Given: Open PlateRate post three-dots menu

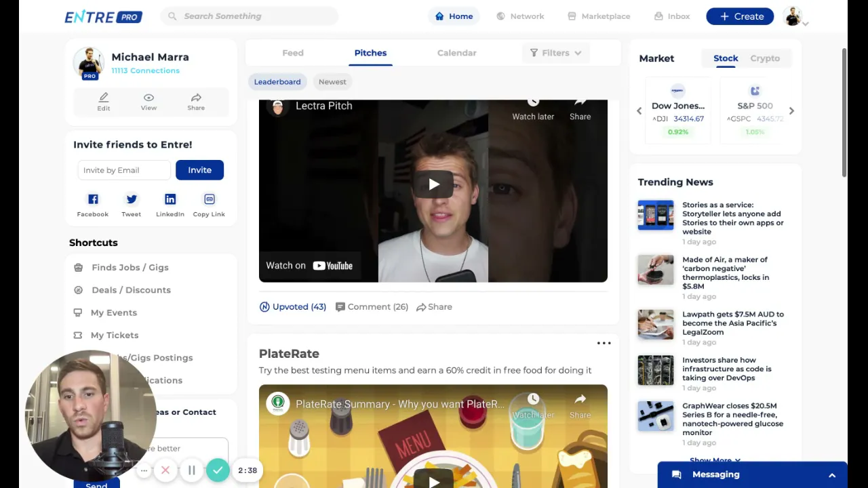Looking at the screenshot, I should point(604,344).
